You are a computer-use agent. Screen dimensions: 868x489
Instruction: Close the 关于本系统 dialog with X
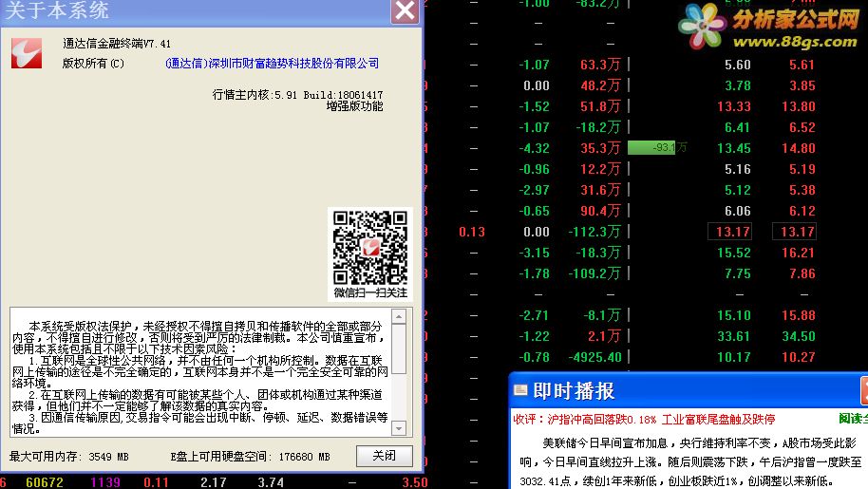(405, 10)
